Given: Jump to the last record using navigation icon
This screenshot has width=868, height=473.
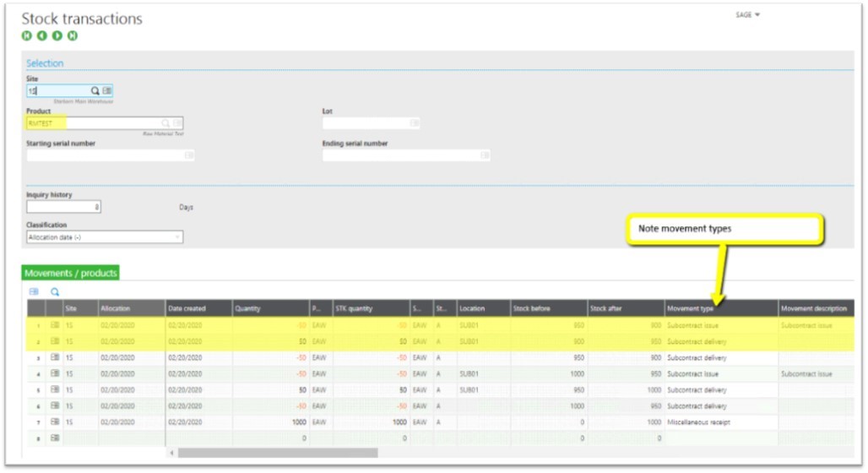Looking at the screenshot, I should [73, 35].
